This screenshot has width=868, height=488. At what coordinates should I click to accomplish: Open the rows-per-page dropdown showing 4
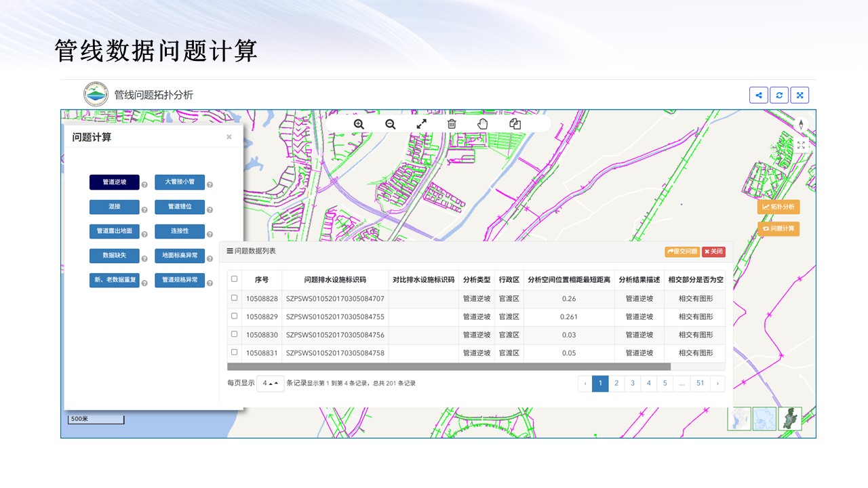[270, 384]
